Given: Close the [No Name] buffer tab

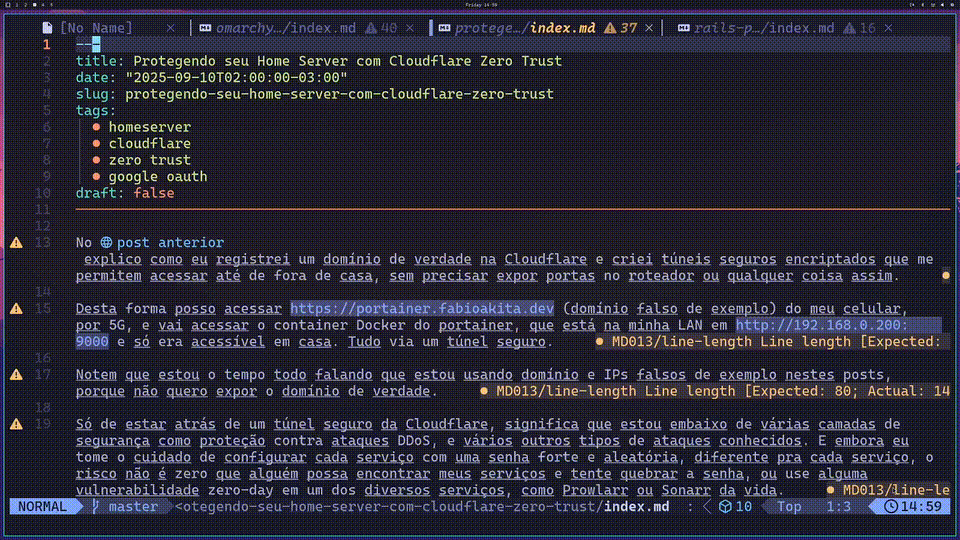Looking at the screenshot, I should 171,28.
